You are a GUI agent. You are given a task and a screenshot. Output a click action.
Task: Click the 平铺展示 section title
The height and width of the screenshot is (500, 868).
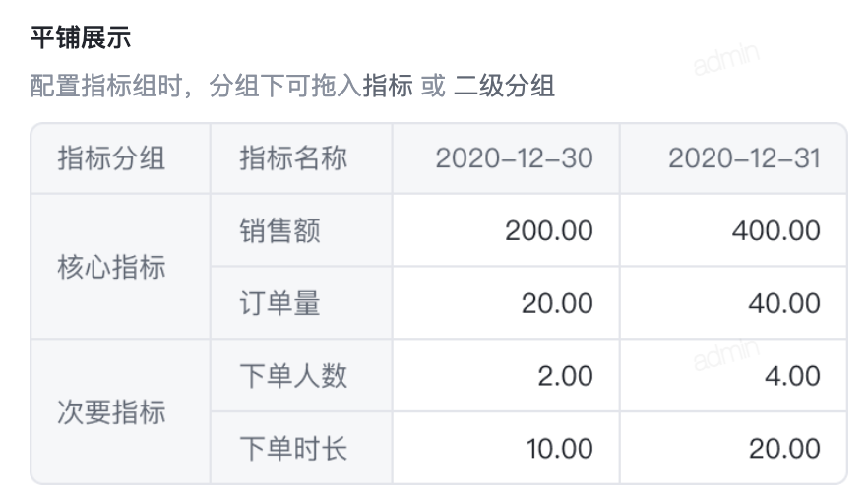point(81,37)
